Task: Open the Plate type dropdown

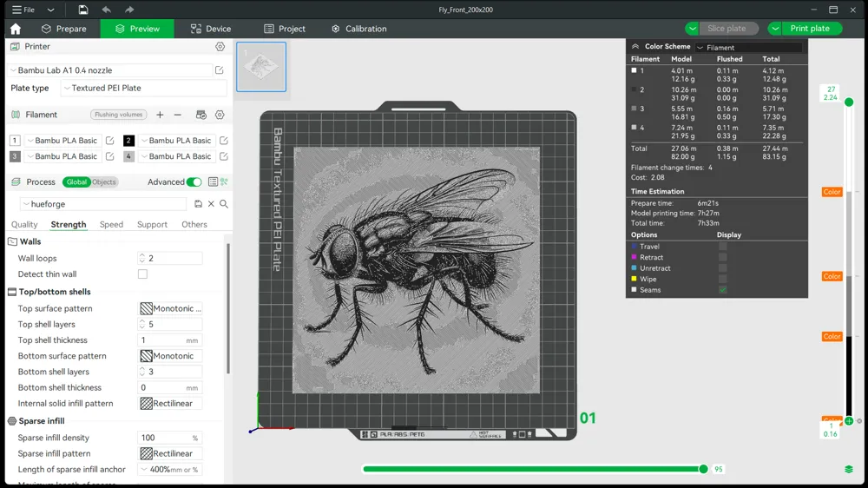Action: click(x=144, y=88)
